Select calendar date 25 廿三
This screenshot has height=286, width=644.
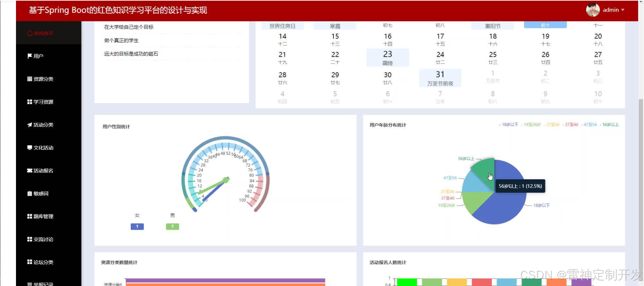(x=493, y=58)
